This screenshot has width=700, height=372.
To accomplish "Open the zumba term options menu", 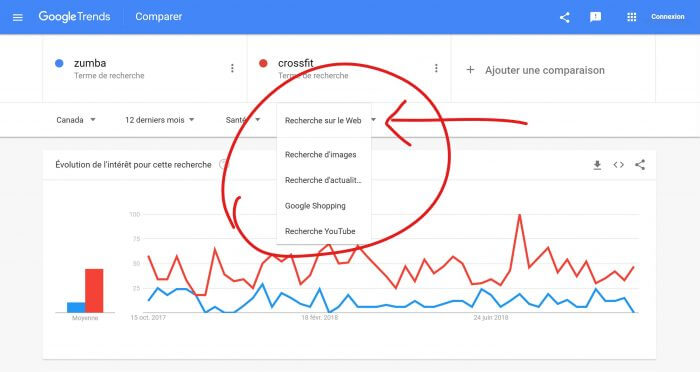I will [232, 68].
